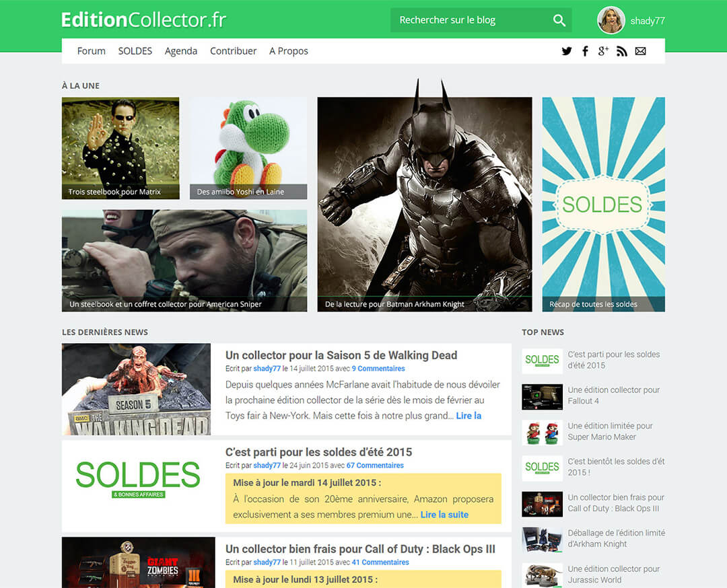The height and width of the screenshot is (588, 727).
Task: Click the Twitter icon in navigation bar
Action: click(x=567, y=51)
